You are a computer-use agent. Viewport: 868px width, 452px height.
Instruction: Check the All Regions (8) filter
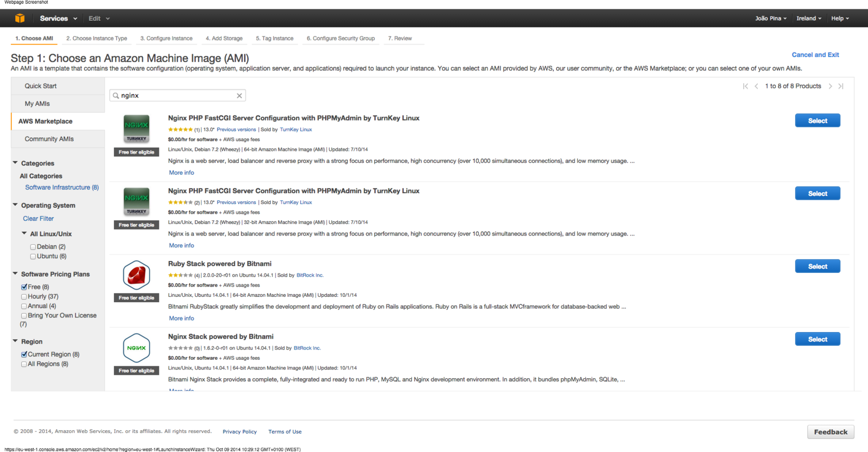[24, 364]
